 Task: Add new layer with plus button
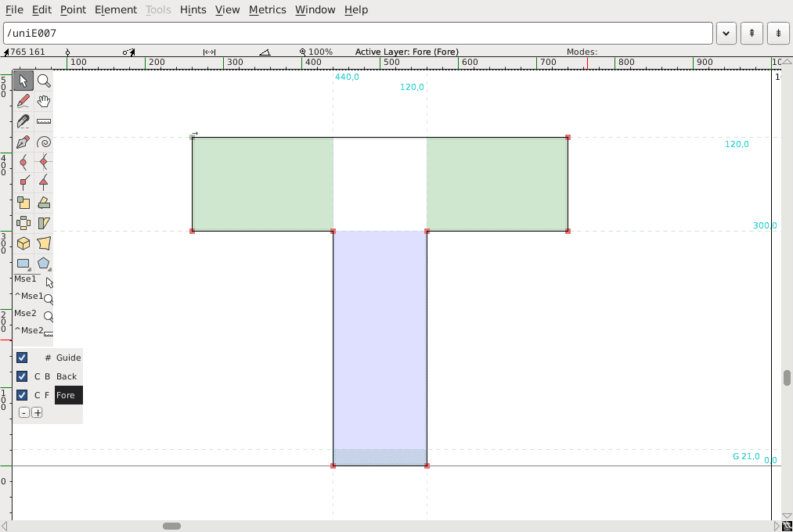click(x=37, y=413)
